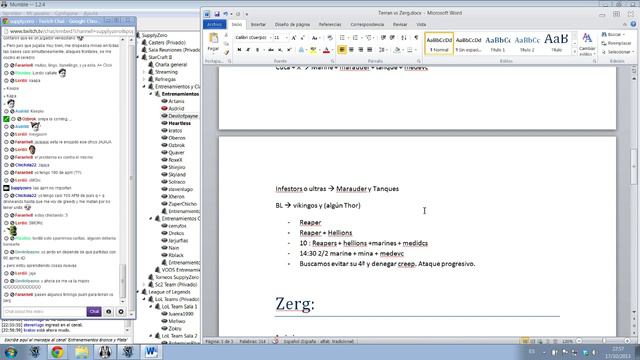Align text right in Word

(361, 50)
